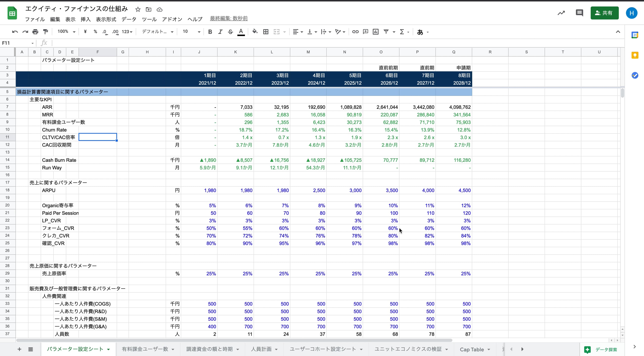Click the insert link icon

click(355, 32)
